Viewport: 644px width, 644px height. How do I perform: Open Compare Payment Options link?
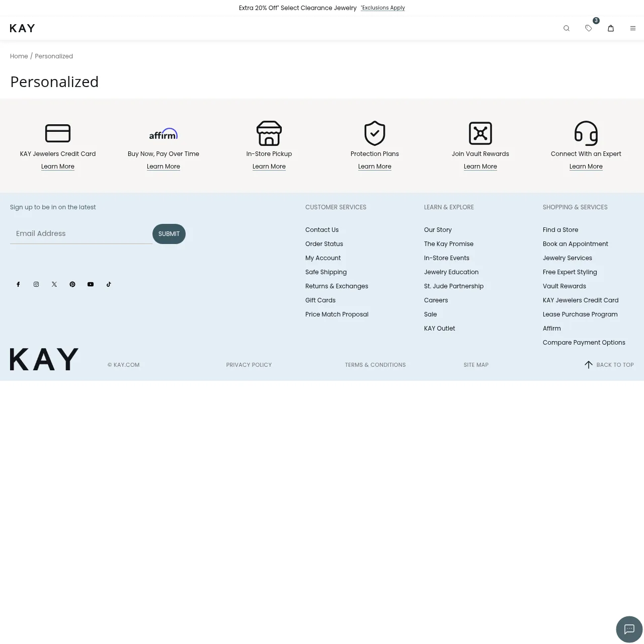pyautogui.click(x=584, y=343)
